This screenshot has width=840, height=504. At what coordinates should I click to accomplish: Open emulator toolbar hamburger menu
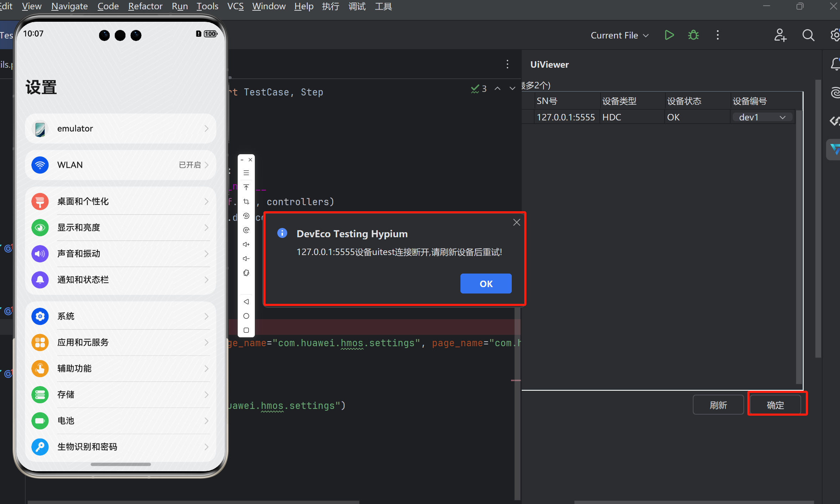246,173
